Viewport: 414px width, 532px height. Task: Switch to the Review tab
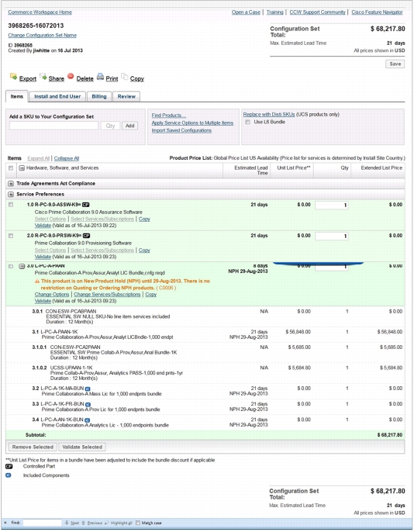point(126,96)
